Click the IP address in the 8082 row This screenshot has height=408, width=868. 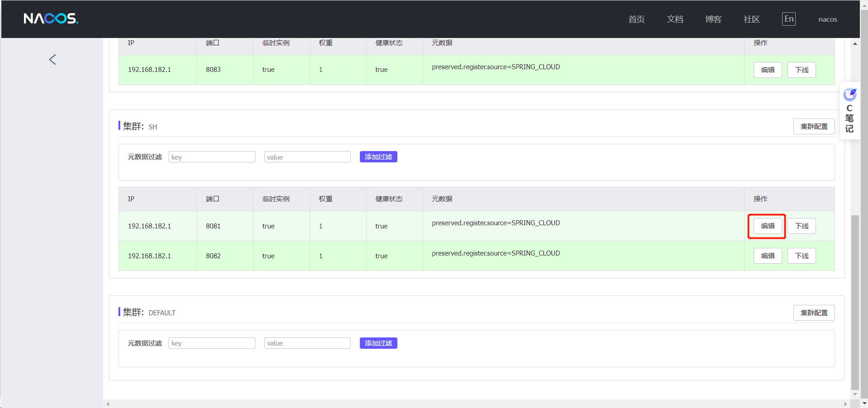(150, 256)
